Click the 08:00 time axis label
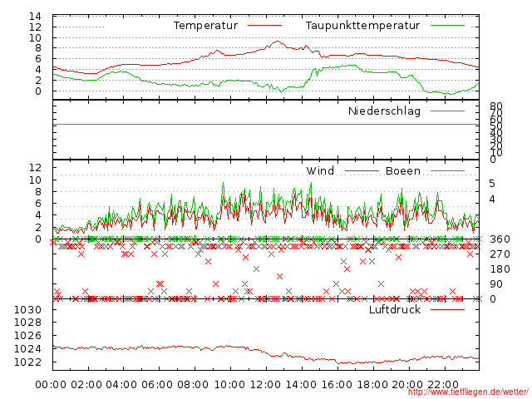The image size is (532, 399). pyautogui.click(x=193, y=385)
